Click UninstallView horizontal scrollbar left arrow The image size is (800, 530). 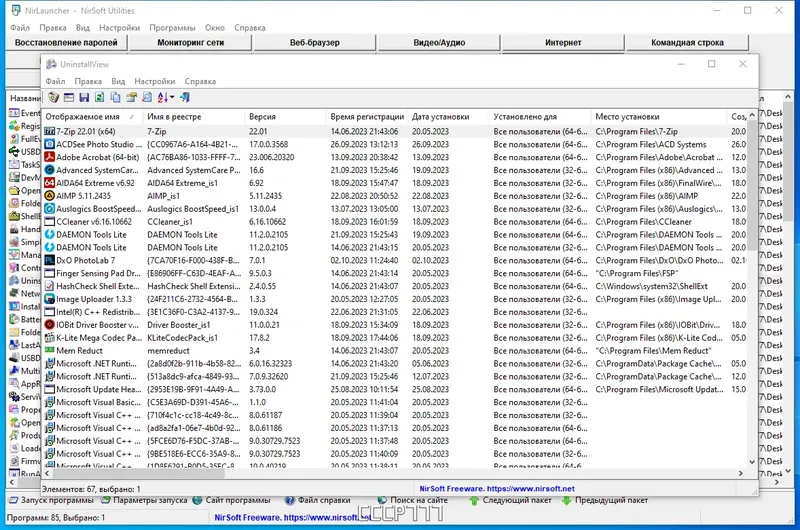click(x=47, y=473)
